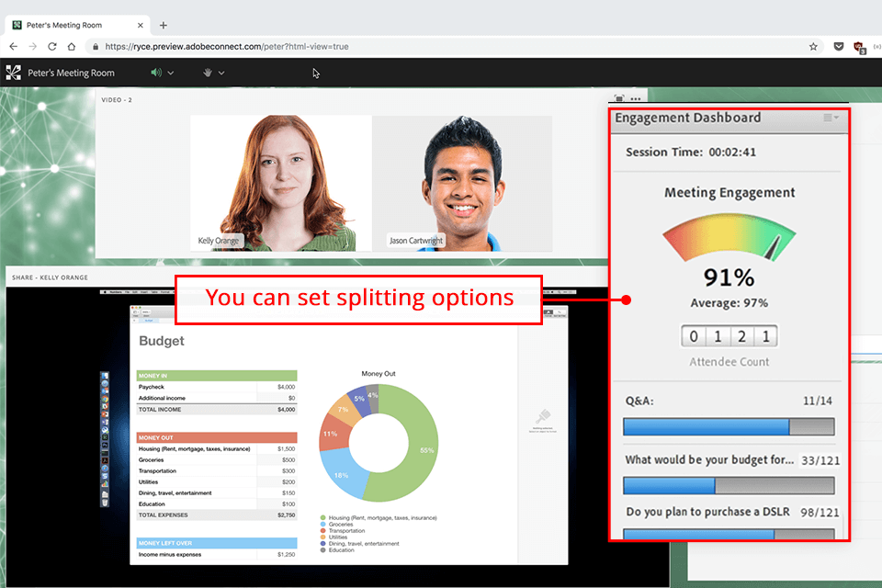Close the Peter's Meeting Room tab
The width and height of the screenshot is (882, 588).
click(x=140, y=26)
